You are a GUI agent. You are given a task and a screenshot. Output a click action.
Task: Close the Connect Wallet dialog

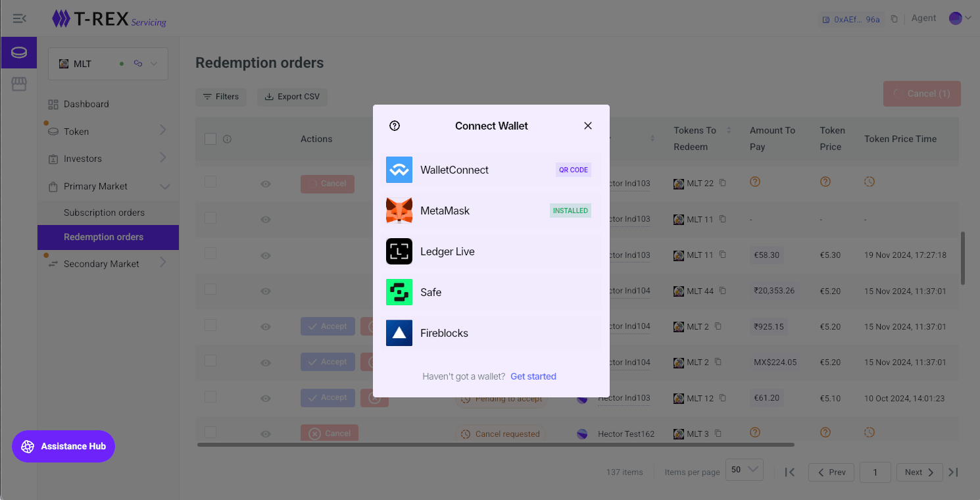click(588, 126)
